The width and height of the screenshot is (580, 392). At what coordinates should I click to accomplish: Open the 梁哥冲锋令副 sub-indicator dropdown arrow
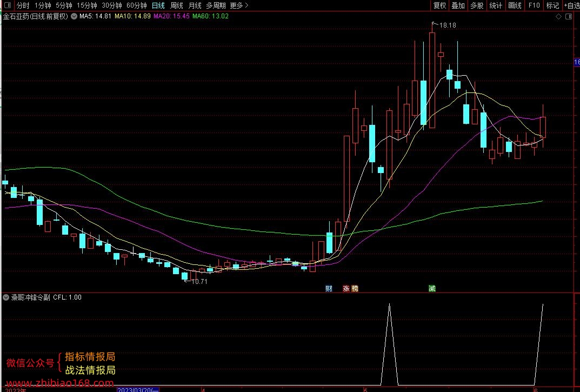pos(6,297)
